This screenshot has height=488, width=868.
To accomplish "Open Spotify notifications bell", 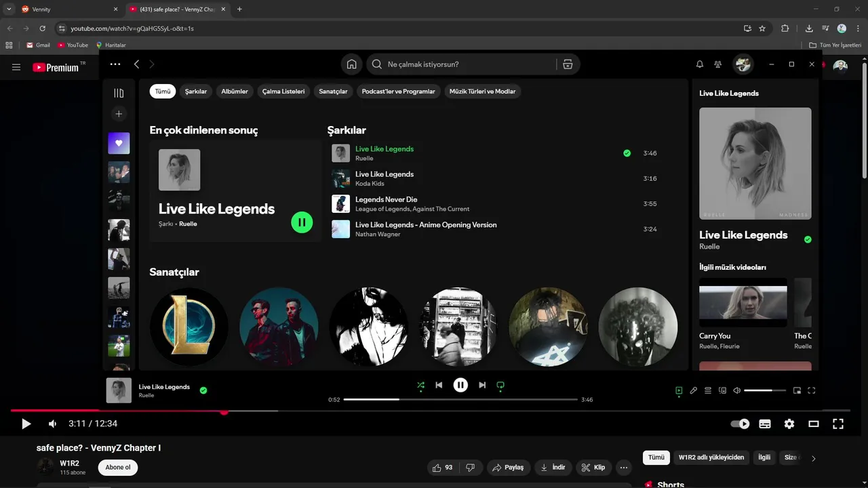I will point(699,64).
